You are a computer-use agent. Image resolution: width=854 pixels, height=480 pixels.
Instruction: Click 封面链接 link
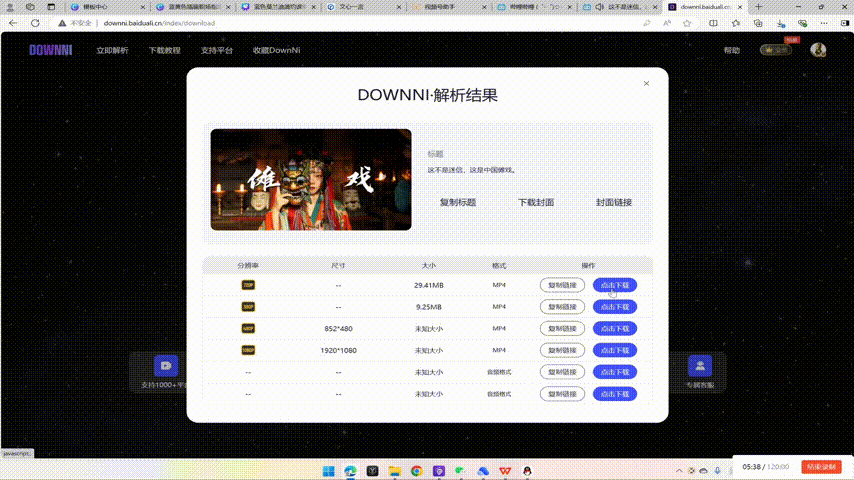coord(614,202)
